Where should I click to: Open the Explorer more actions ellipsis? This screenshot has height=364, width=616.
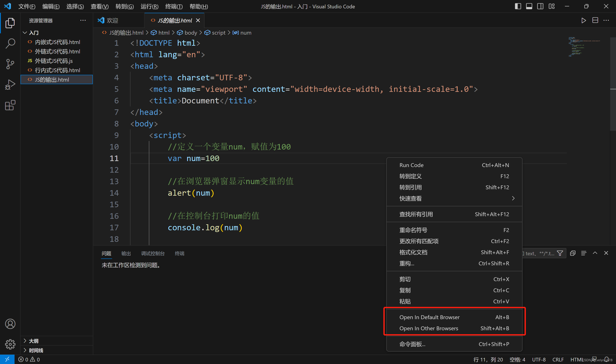coord(83,20)
